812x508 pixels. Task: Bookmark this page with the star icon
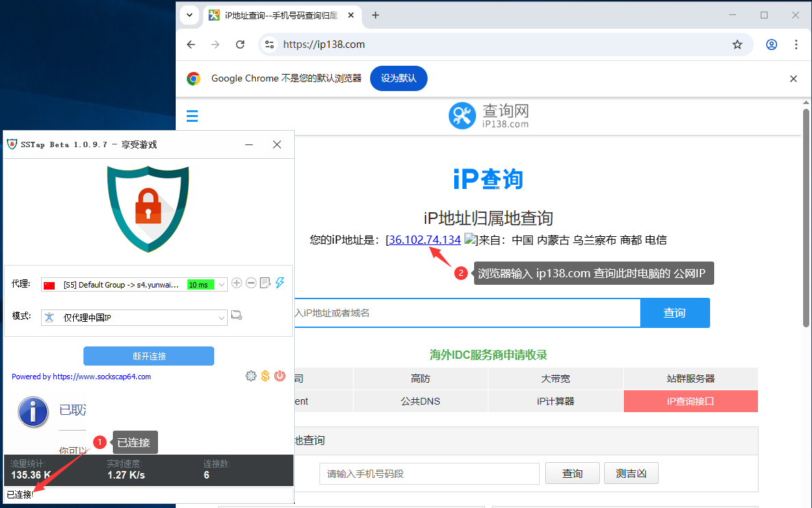737,45
